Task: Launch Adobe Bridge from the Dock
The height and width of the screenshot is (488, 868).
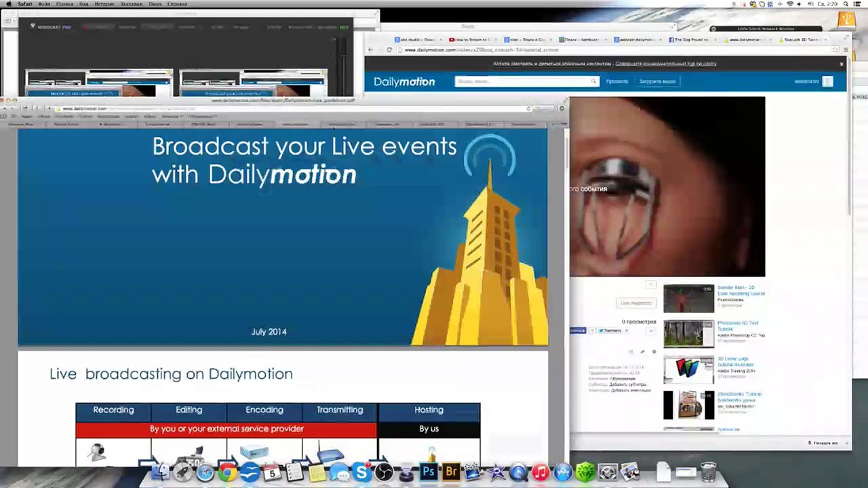Action: coord(451,472)
